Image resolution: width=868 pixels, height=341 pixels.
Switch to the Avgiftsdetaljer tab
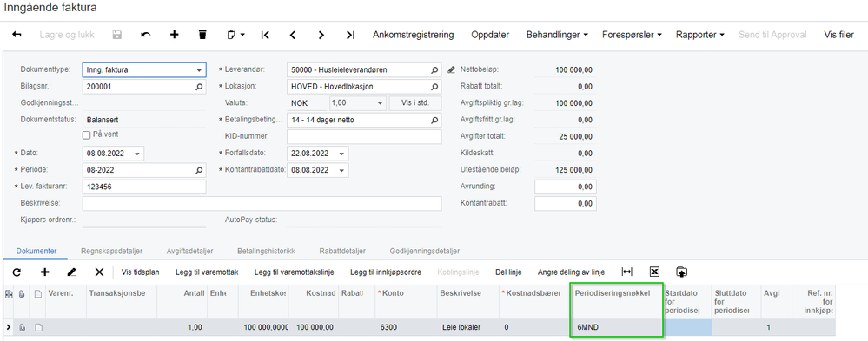click(x=190, y=251)
